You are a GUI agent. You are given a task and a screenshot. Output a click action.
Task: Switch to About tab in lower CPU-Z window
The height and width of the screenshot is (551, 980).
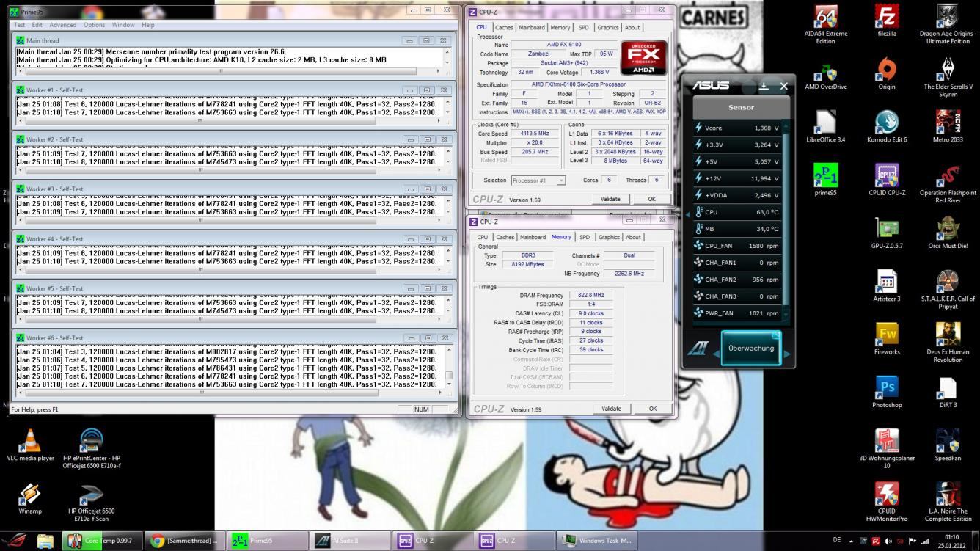pyautogui.click(x=633, y=238)
